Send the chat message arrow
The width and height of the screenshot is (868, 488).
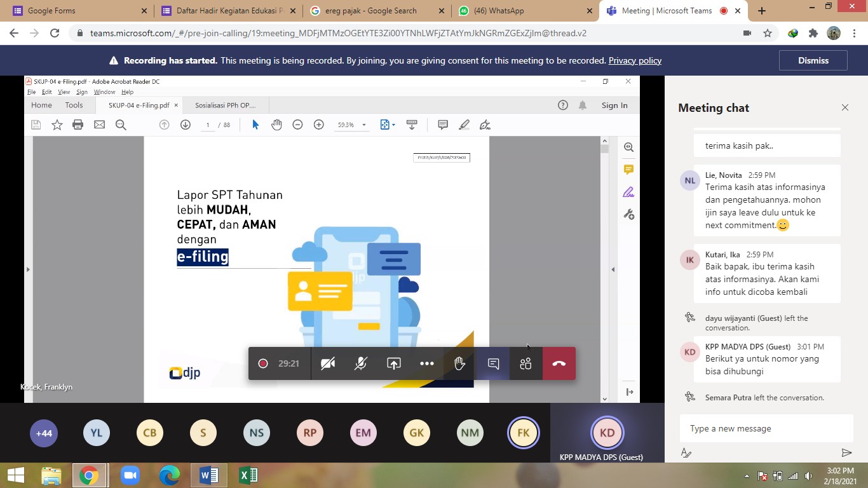click(x=846, y=452)
